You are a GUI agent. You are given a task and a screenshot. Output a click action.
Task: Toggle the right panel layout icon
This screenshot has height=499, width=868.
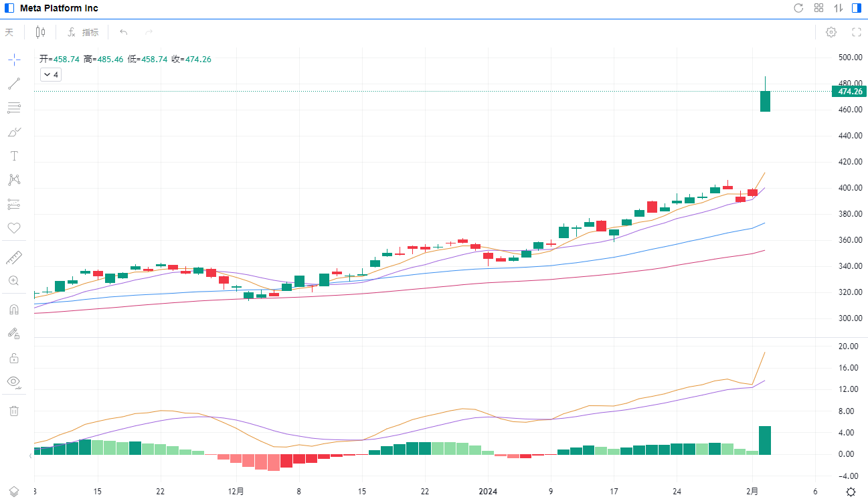[x=857, y=8]
